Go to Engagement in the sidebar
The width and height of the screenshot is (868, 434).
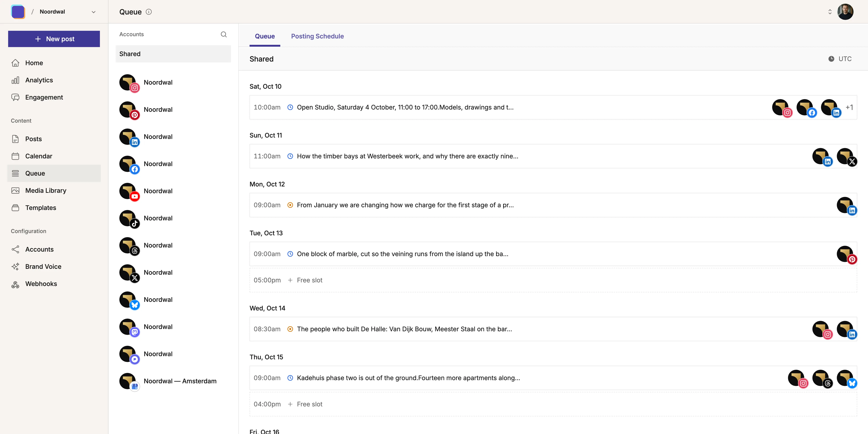click(54, 98)
